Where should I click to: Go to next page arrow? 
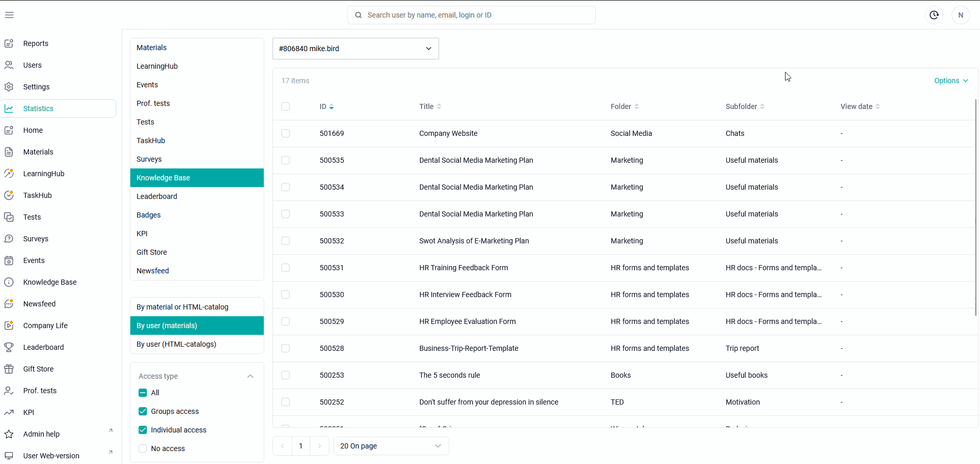[320, 446]
